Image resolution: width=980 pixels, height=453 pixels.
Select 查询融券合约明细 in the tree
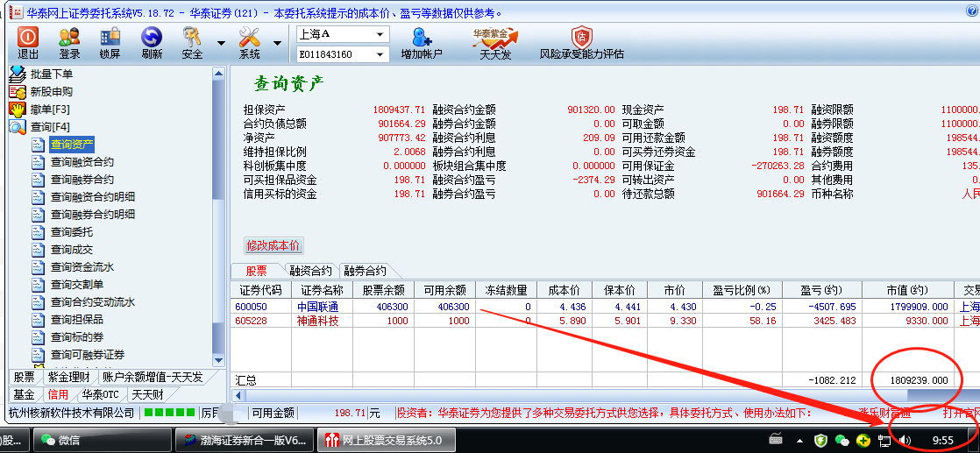click(93, 215)
